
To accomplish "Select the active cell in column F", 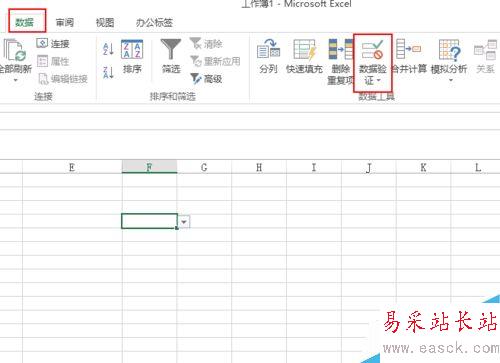I will click(149, 221).
